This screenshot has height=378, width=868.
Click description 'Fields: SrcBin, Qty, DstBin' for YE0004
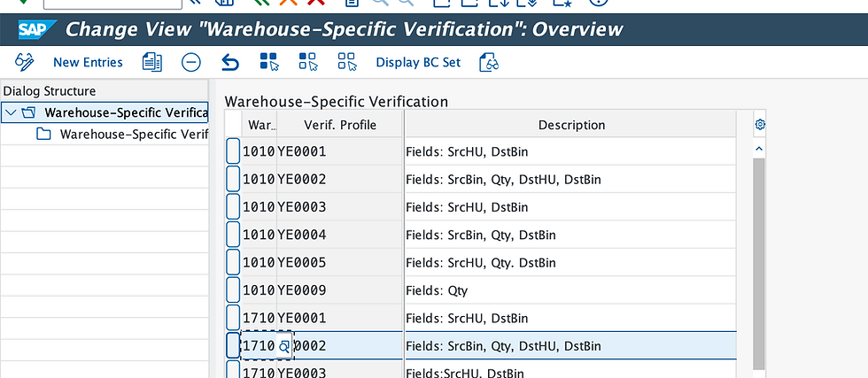click(x=570, y=235)
